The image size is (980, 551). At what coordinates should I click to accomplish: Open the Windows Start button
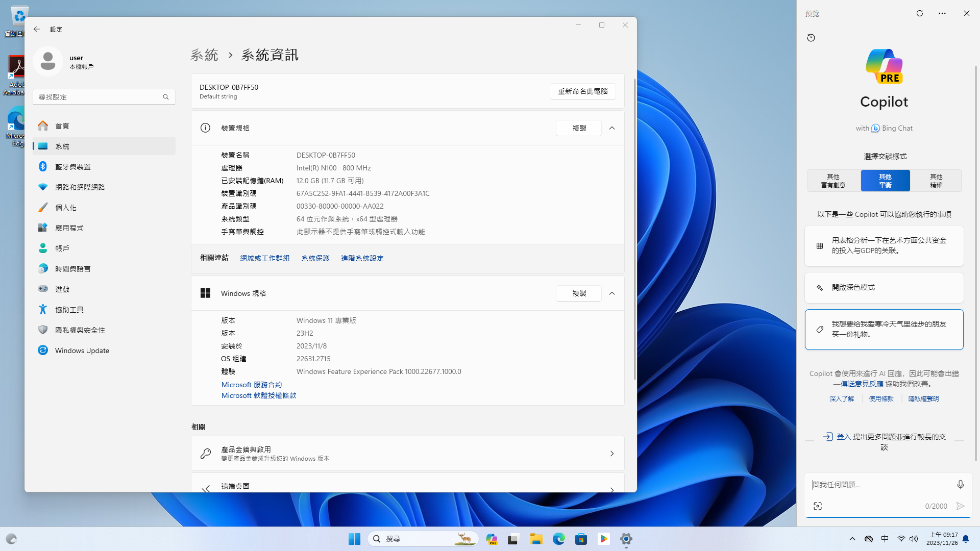[354, 539]
